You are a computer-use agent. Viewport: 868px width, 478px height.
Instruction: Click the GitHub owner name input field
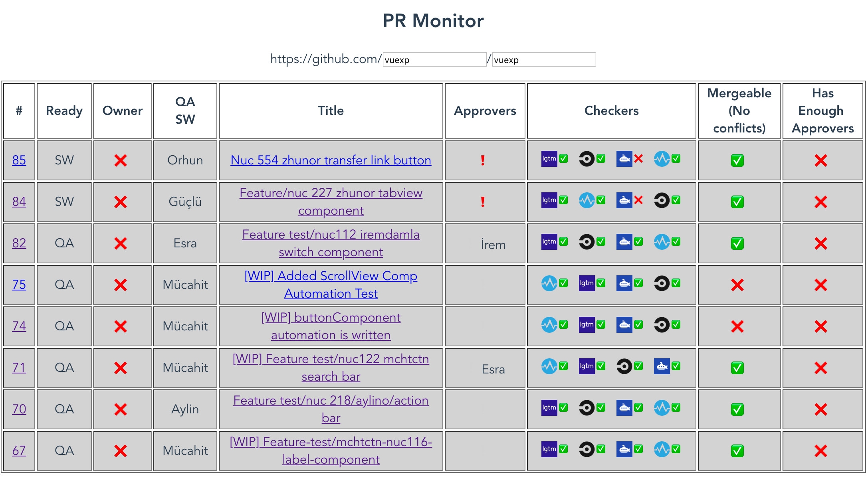434,60
